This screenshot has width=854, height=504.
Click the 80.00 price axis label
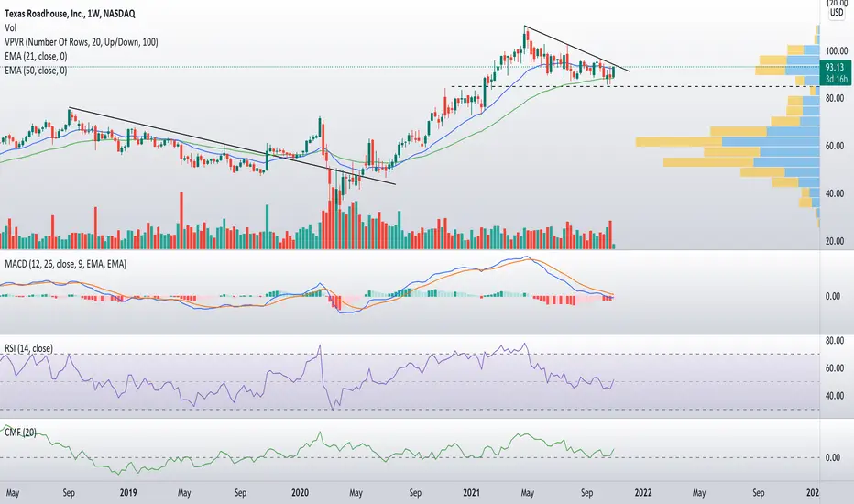[837, 98]
